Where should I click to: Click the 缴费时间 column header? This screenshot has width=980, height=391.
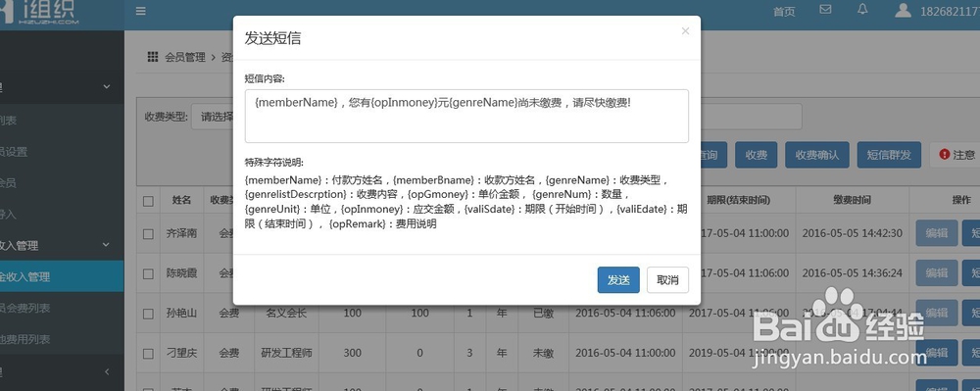click(x=852, y=201)
